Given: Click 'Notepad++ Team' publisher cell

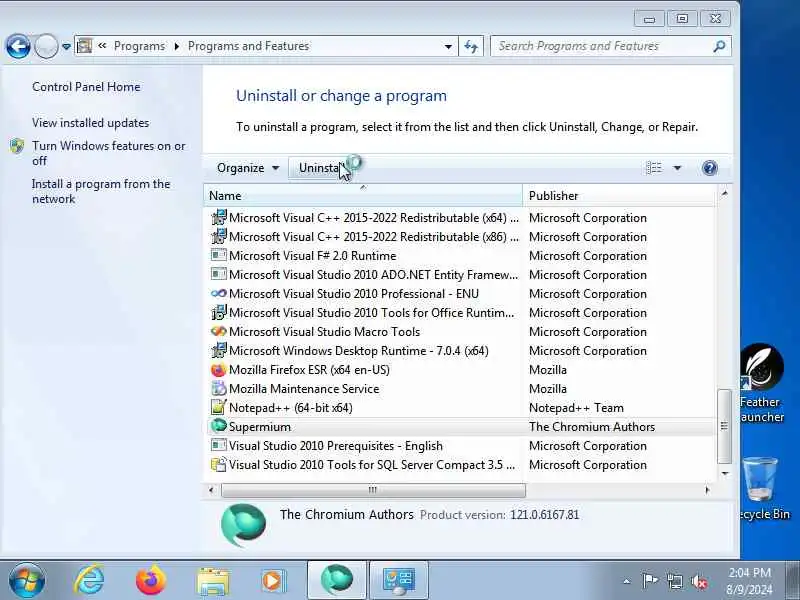Looking at the screenshot, I should click(576, 408).
